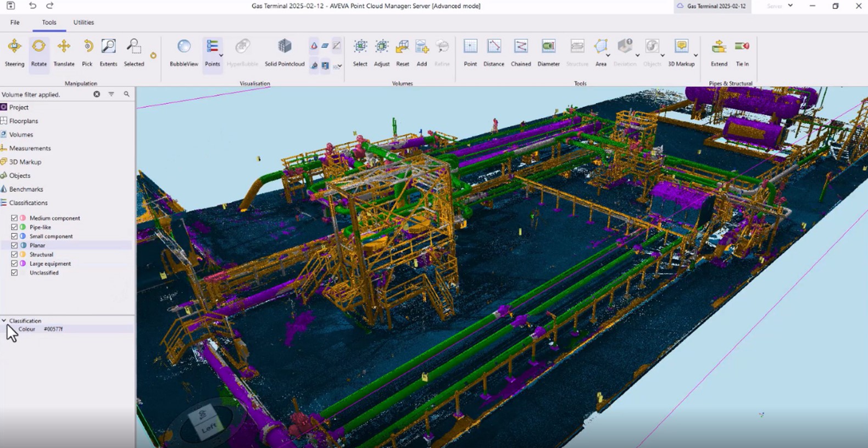Expand the Area tool dropdown
Screen dimensions: 868x448
click(608, 55)
